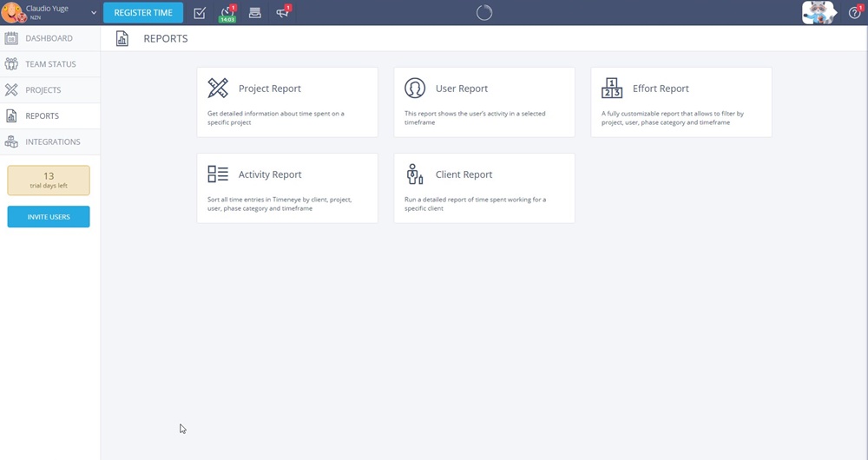Navigate to Projects in the sidebar

tap(43, 90)
